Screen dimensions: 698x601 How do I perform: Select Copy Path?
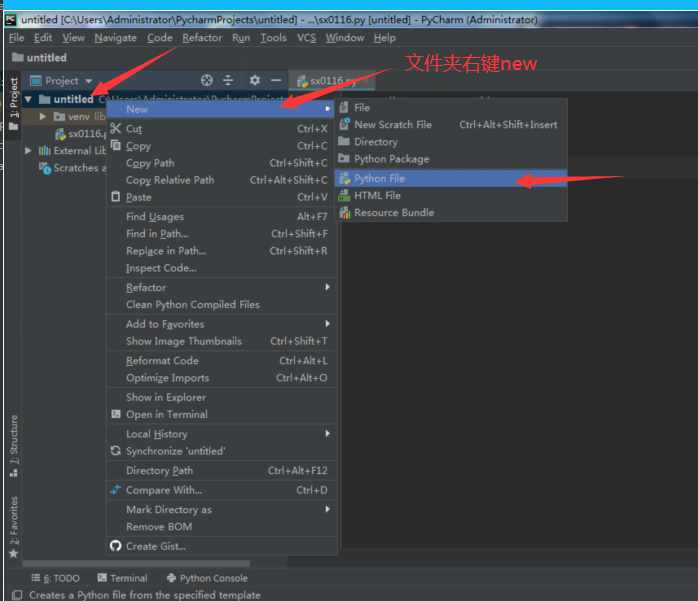[x=222, y=163]
